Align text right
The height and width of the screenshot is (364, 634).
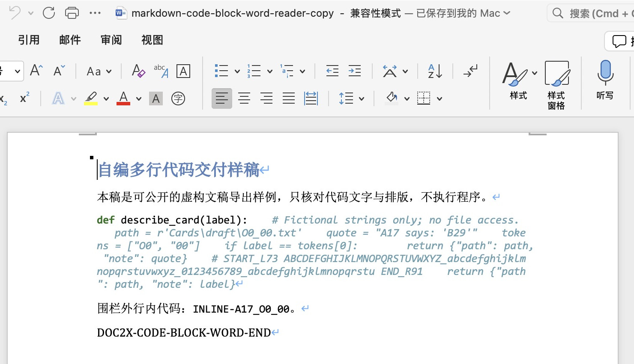click(266, 98)
